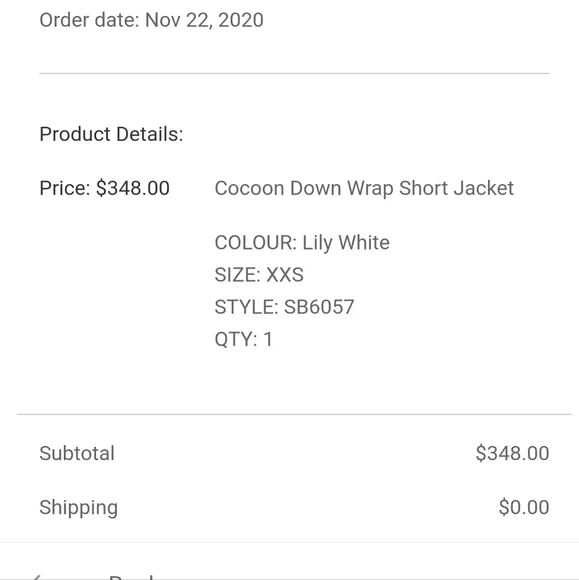Click the Subtotal label
The height and width of the screenshot is (580, 579).
pyautogui.click(x=77, y=453)
